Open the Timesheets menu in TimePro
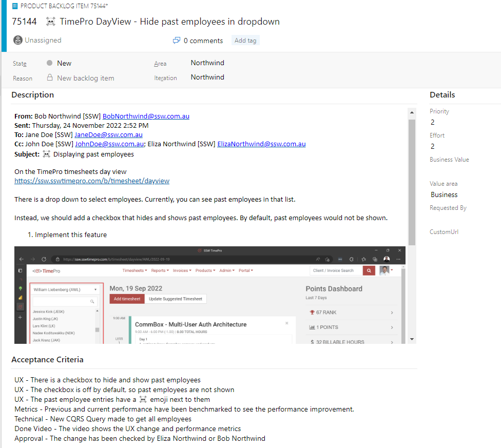This screenshot has width=501, height=448. [134, 270]
